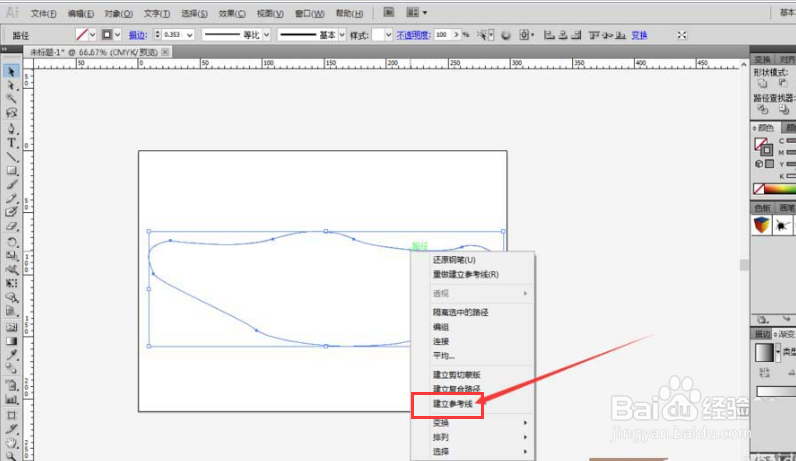Select the Rectangle tool

click(11, 171)
